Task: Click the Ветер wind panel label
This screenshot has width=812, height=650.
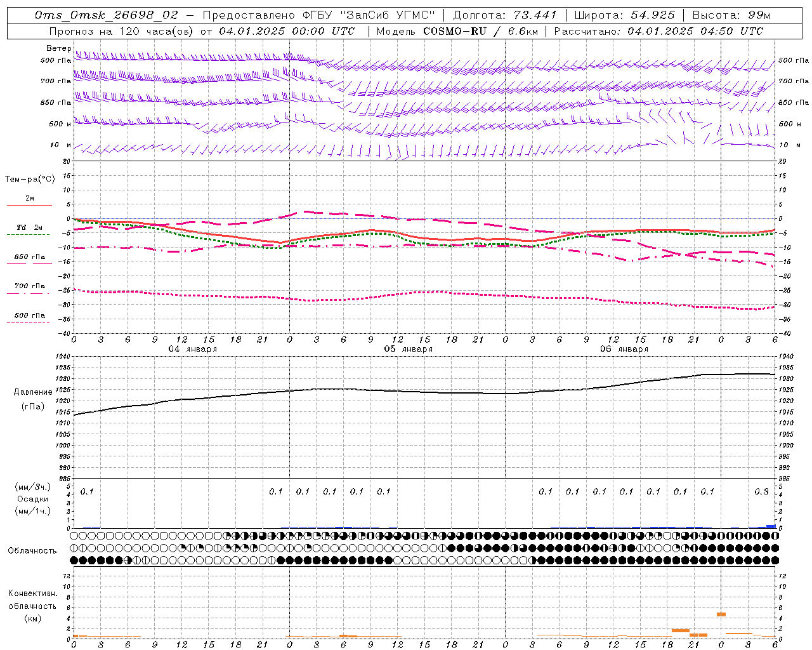Action: [x=58, y=48]
